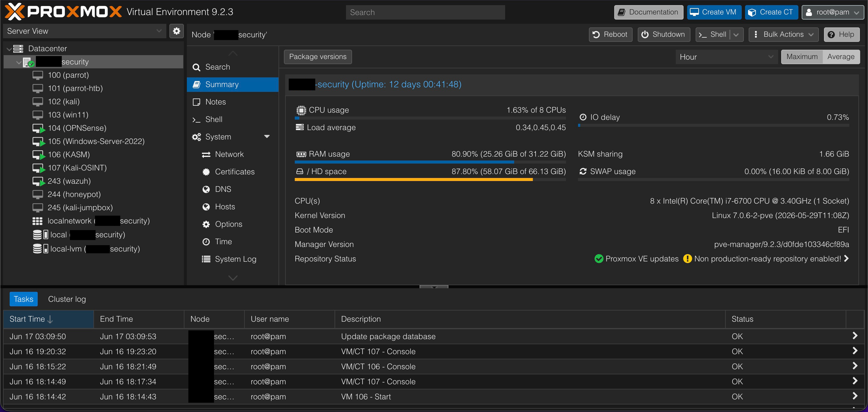
Task: Click the HD space progress bar
Action: (430, 180)
